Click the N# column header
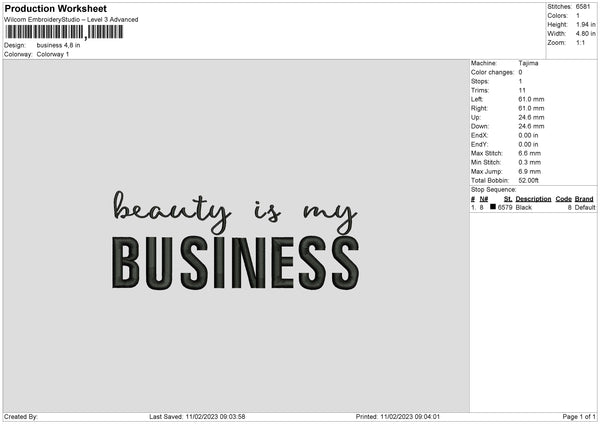Viewport: 600px width, 424px height. click(484, 199)
